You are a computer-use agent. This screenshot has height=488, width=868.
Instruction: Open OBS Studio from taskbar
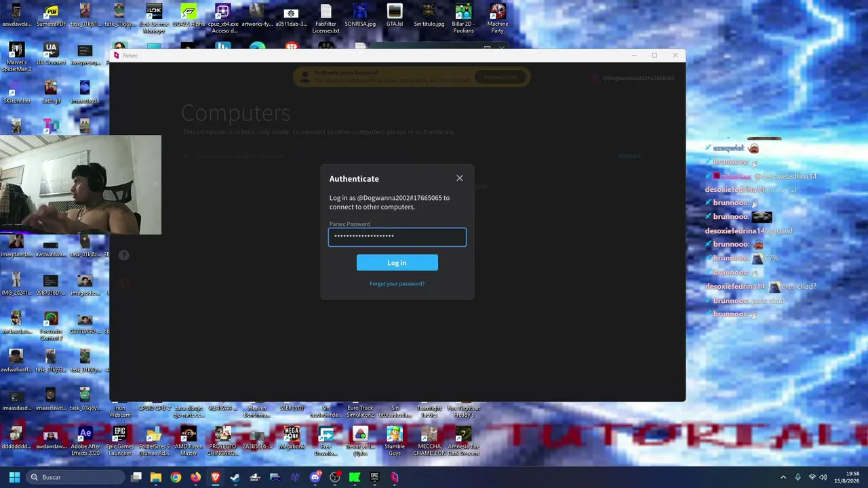click(x=335, y=477)
